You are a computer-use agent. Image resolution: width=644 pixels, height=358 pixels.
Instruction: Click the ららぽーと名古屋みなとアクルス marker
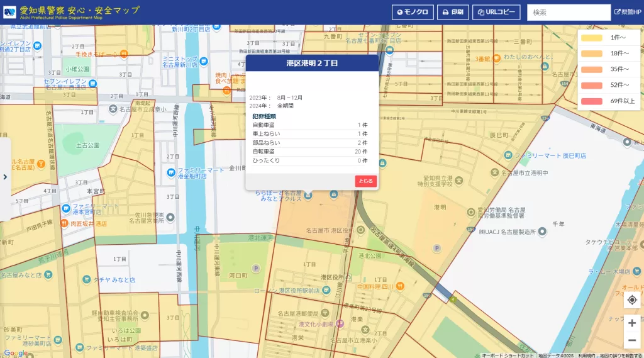tap(308, 196)
